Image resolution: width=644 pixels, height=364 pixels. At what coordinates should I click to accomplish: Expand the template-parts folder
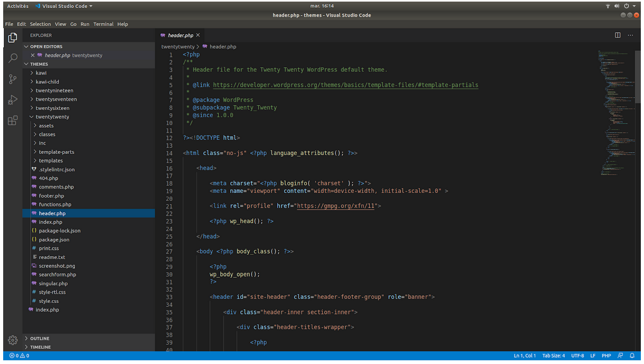pos(56,152)
